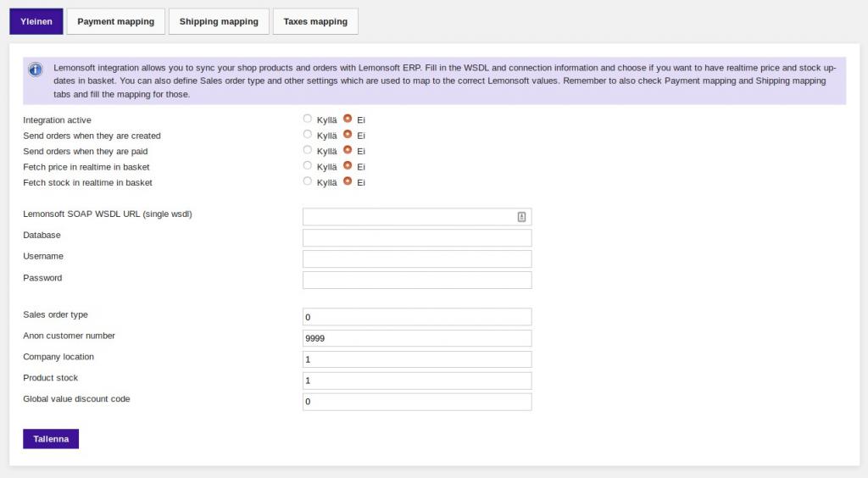Click the 'Integration active' label

[x=57, y=120]
